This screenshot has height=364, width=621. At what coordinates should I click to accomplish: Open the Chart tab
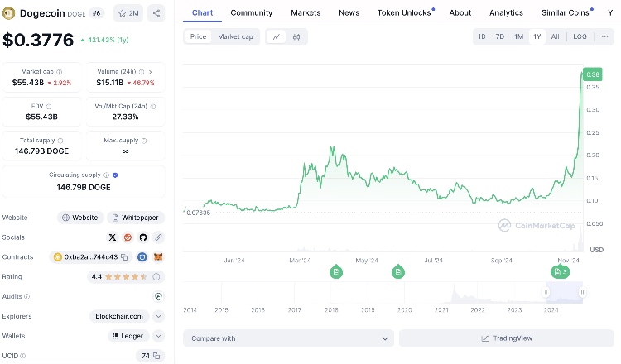coord(202,12)
